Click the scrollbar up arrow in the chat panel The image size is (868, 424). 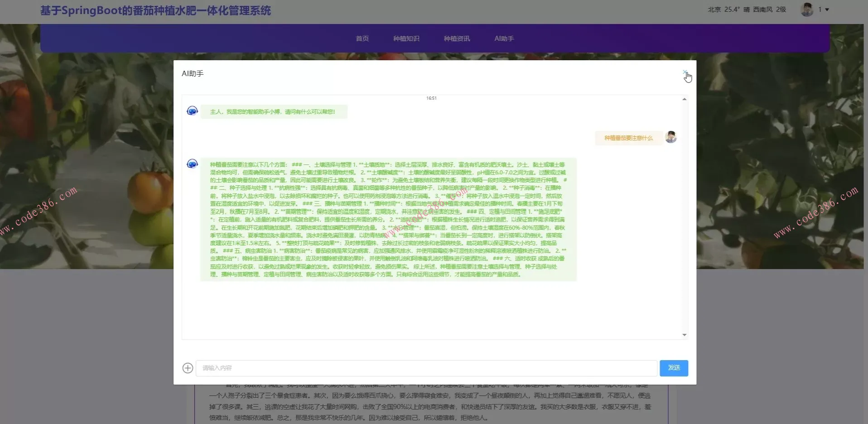pos(684,99)
